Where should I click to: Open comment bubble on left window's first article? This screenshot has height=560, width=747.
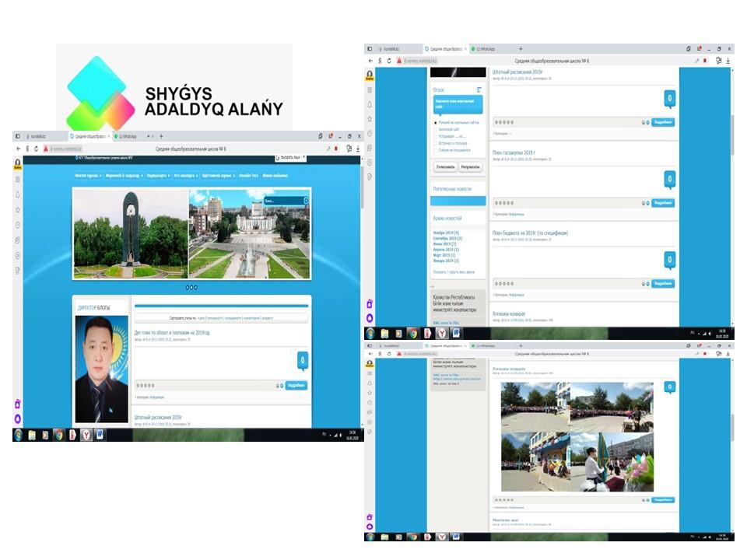303,360
